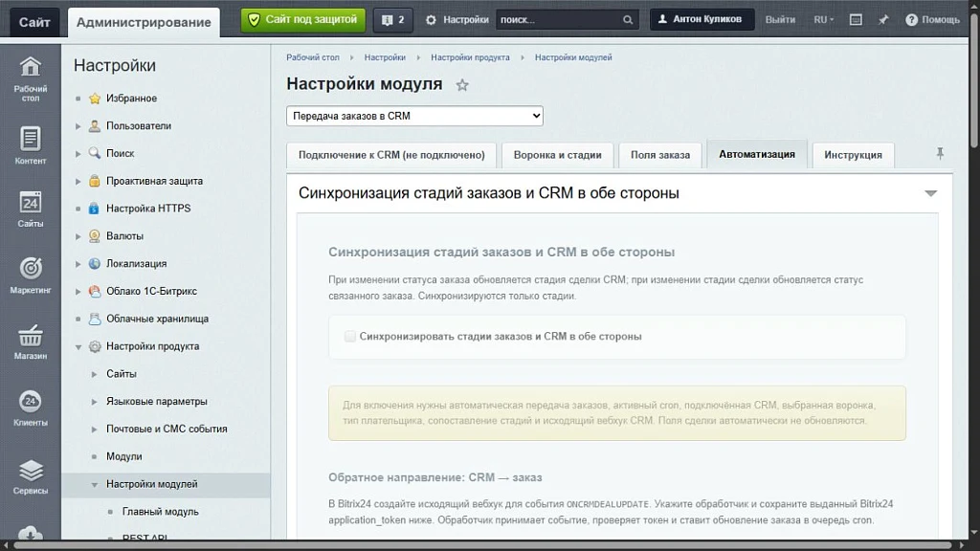Enable Синхронизировать стадии заказов и CRM checkbox
Image resolution: width=980 pixels, height=551 pixels.
tap(350, 336)
